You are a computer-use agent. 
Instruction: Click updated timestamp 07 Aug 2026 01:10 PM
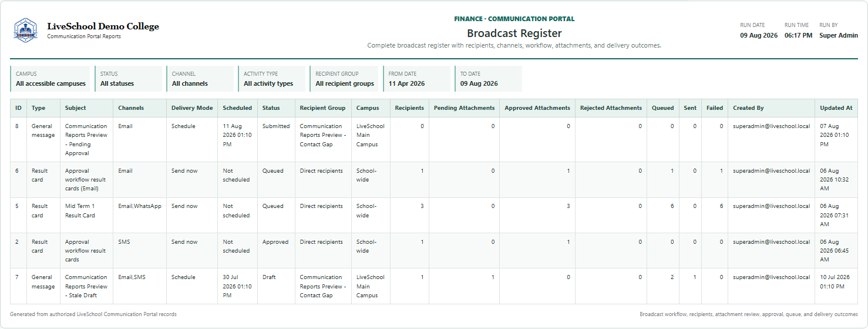(835, 135)
